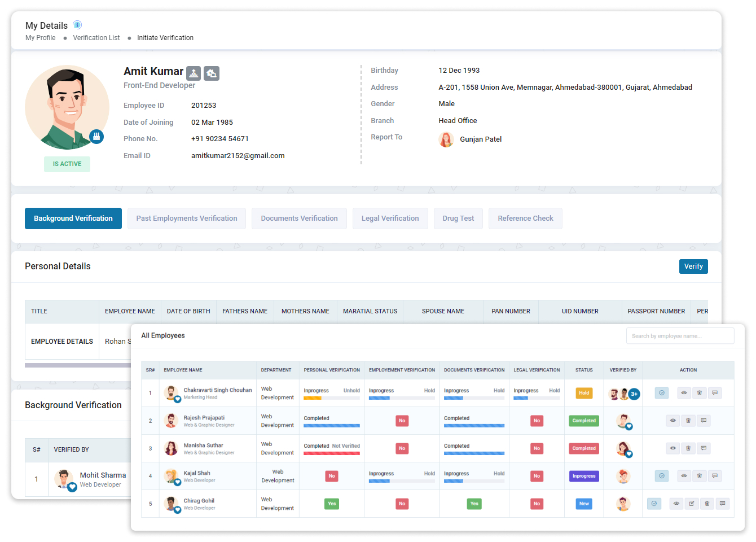Open the Completed status dropdown for Rajesh Prajapati

coord(584,421)
